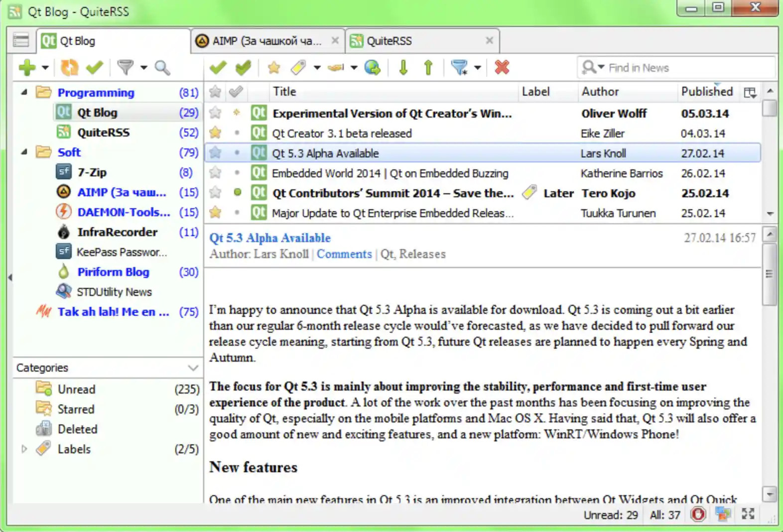783x532 pixels.
Task: Click the news filter funnel icon
Action: (459, 67)
